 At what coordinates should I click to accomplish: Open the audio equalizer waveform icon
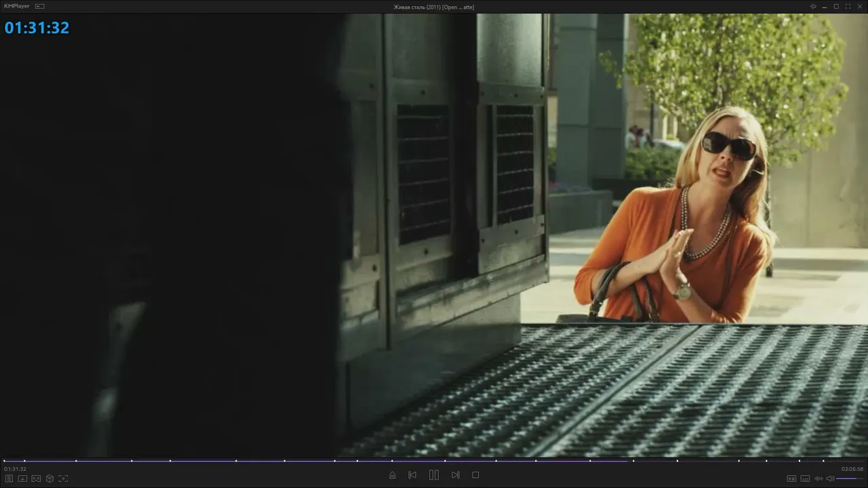tap(818, 479)
